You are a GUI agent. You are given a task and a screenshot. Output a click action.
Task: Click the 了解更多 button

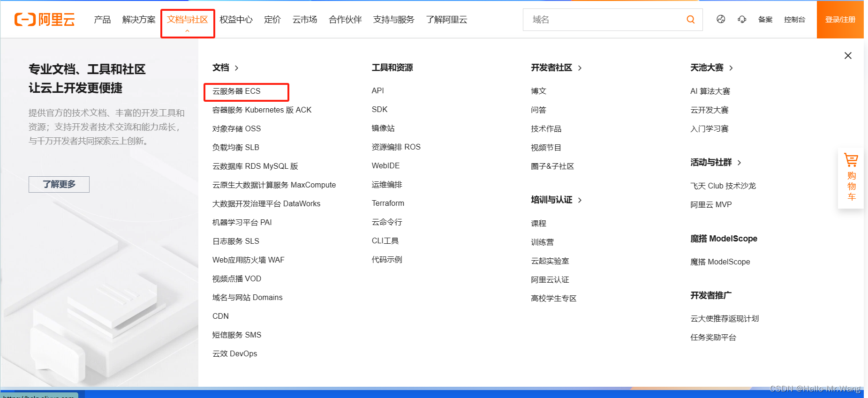point(59,184)
